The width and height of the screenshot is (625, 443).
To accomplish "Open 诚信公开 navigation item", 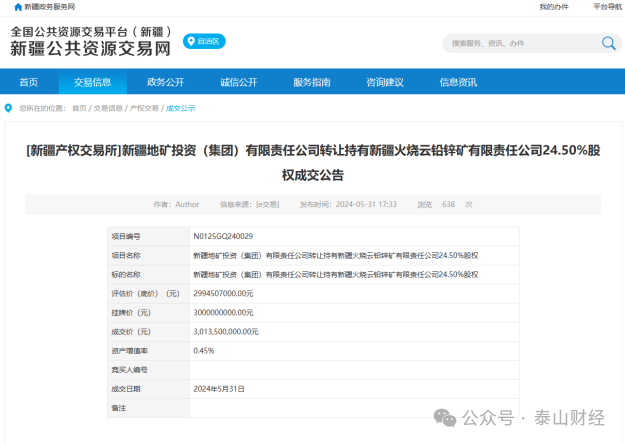I will pyautogui.click(x=239, y=82).
